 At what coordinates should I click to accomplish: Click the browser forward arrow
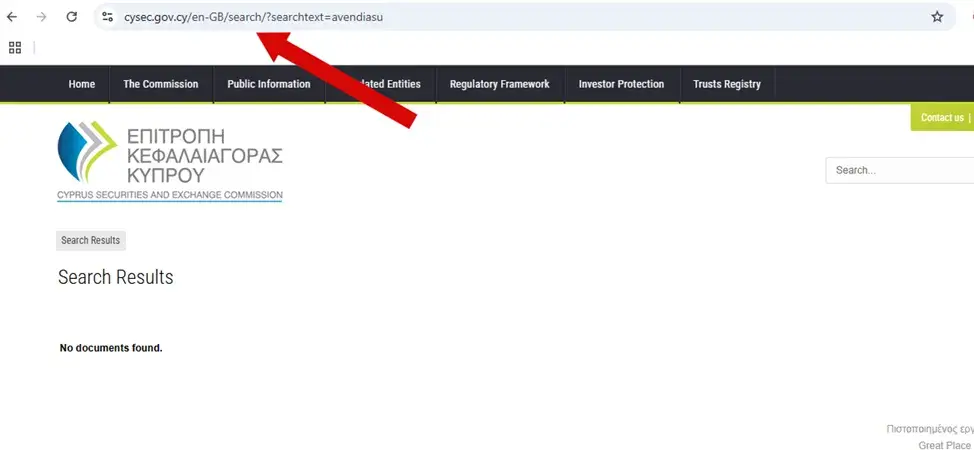point(42,17)
